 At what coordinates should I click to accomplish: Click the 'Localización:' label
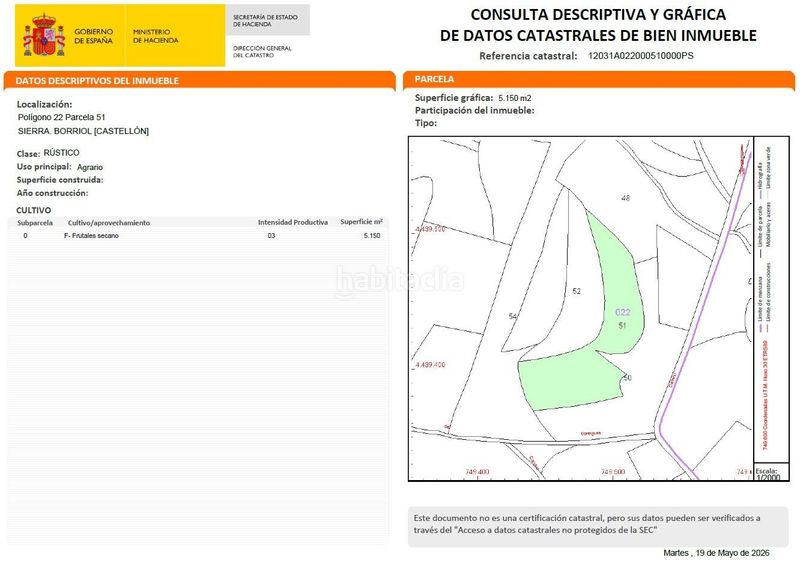click(44, 104)
